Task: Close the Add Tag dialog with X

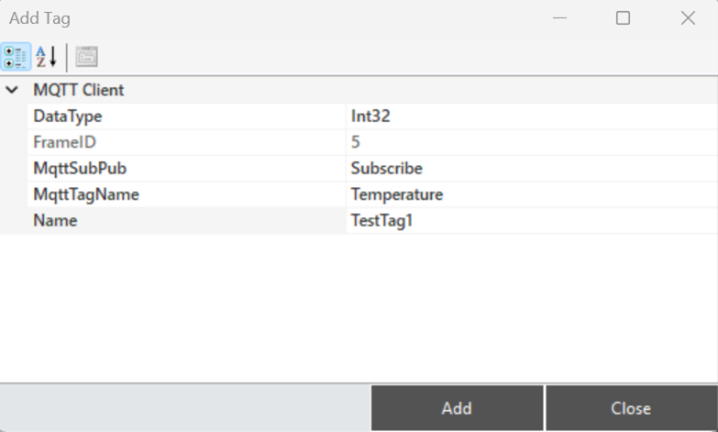Action: pos(688,18)
